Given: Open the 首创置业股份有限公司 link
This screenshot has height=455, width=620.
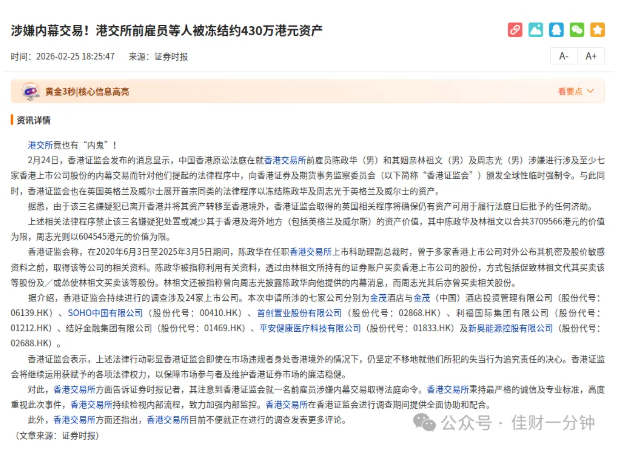Looking at the screenshot, I should coord(299,313).
